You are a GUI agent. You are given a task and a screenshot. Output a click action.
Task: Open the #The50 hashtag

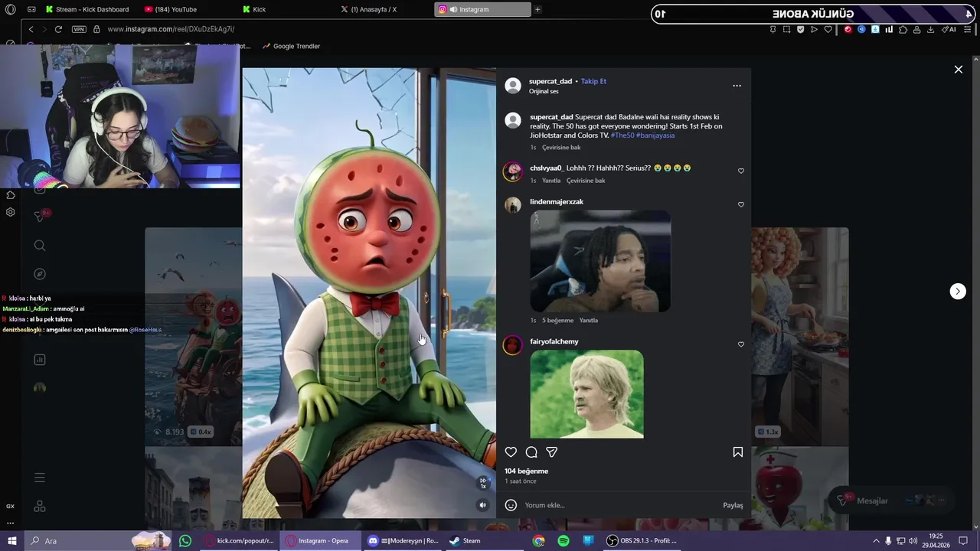point(622,135)
